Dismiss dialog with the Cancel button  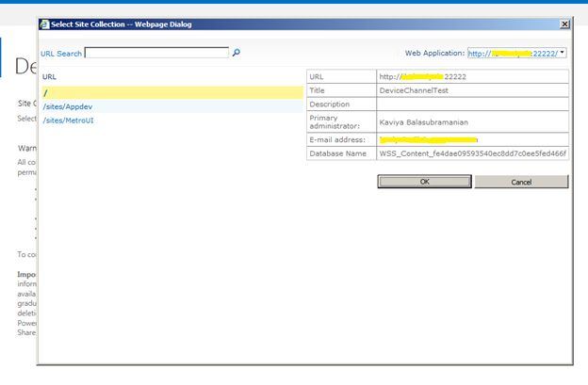coord(522,182)
